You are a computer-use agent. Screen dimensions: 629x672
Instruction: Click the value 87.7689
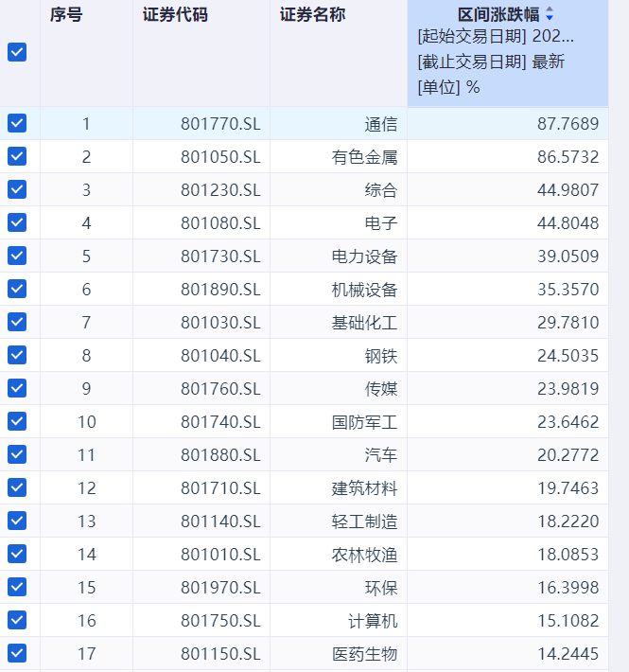coord(568,124)
